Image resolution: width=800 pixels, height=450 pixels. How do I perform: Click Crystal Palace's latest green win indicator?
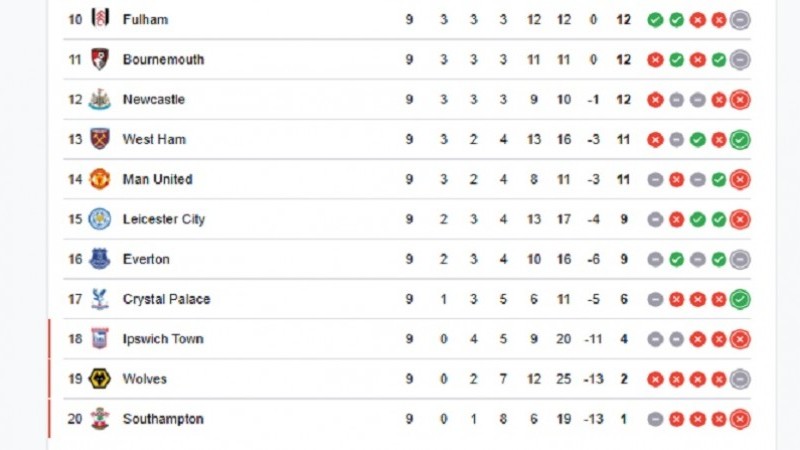(740, 299)
